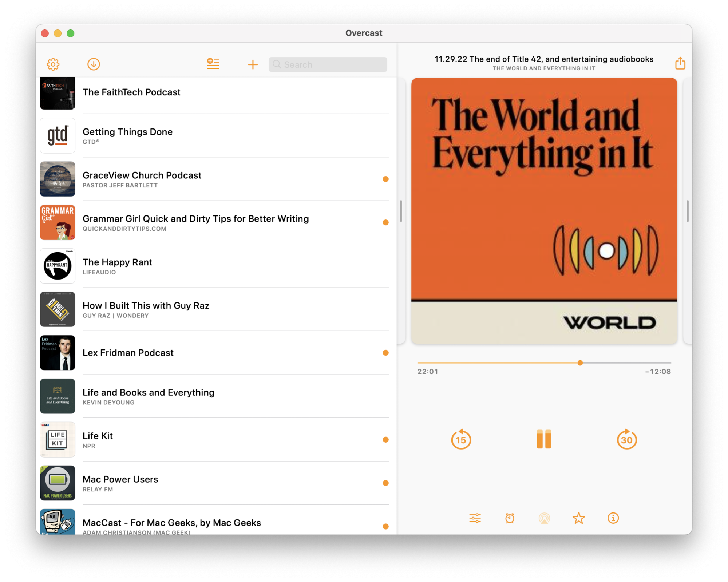This screenshot has height=582, width=728.
Task: Click plus to add a podcast
Action: pos(253,65)
